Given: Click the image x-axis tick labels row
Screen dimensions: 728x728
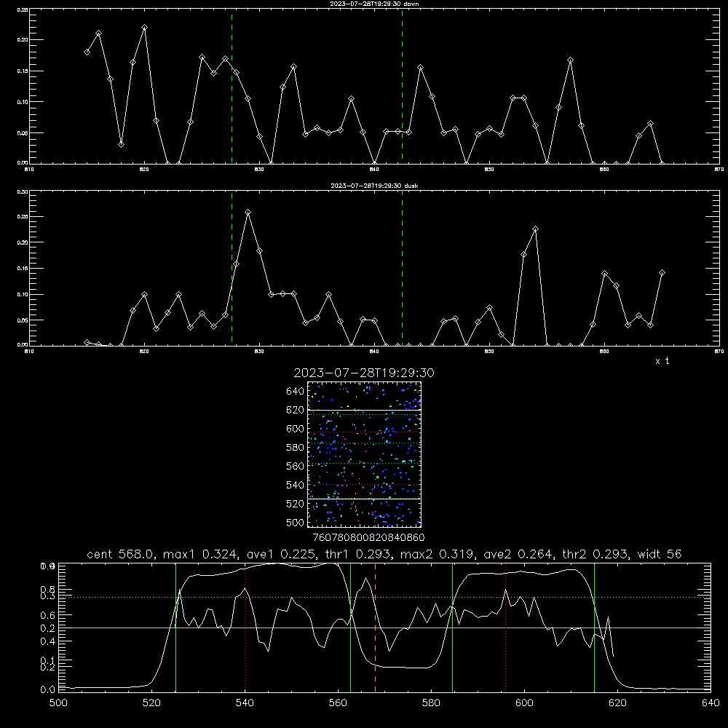Looking at the screenshot, I should point(368,537).
